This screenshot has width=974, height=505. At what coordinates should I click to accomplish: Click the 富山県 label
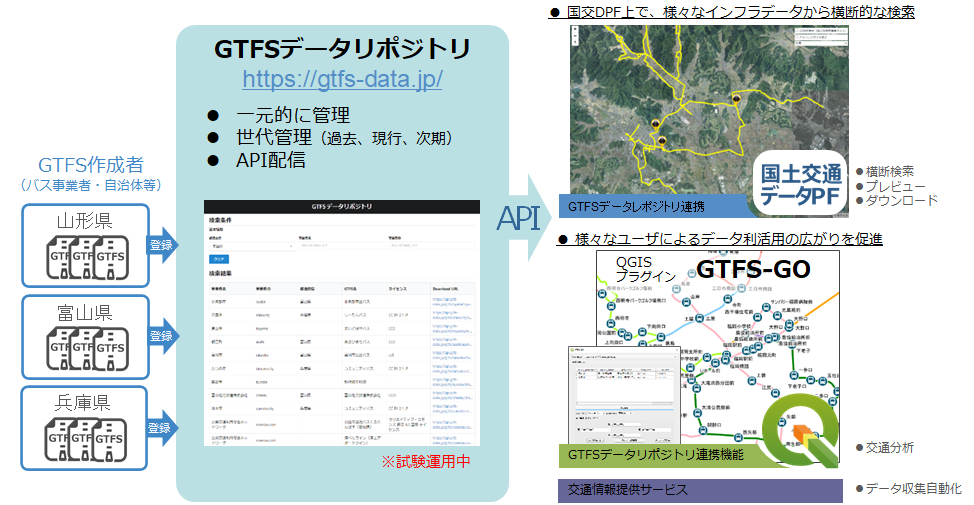84,312
